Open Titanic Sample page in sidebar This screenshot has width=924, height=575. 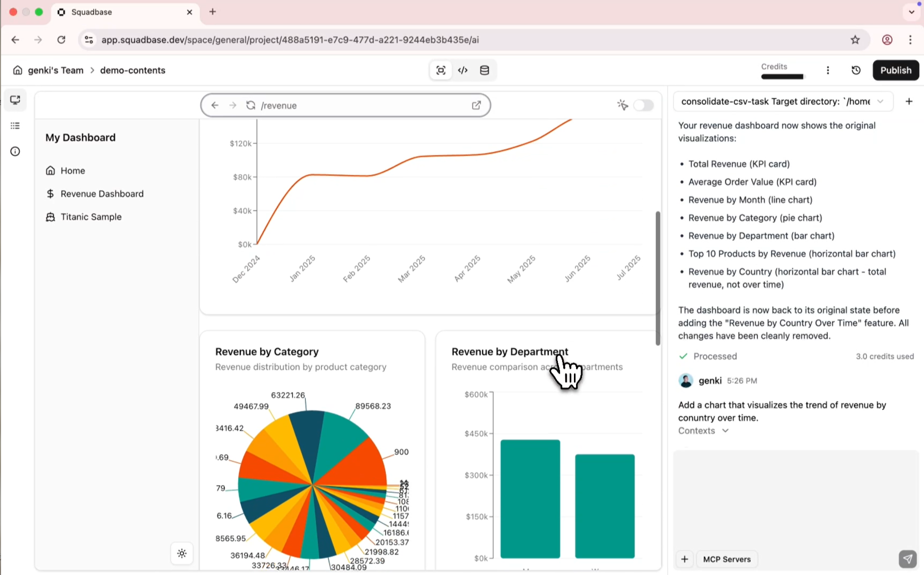click(91, 217)
